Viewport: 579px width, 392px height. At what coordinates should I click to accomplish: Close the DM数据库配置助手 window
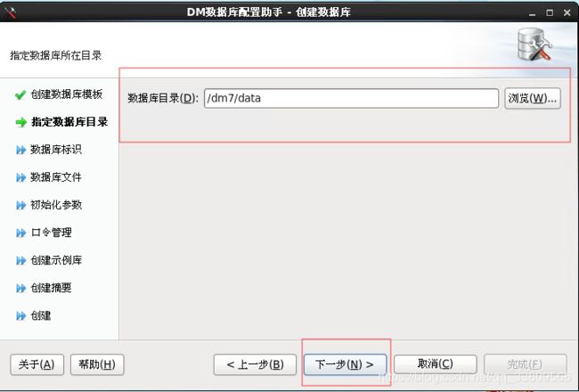567,13
